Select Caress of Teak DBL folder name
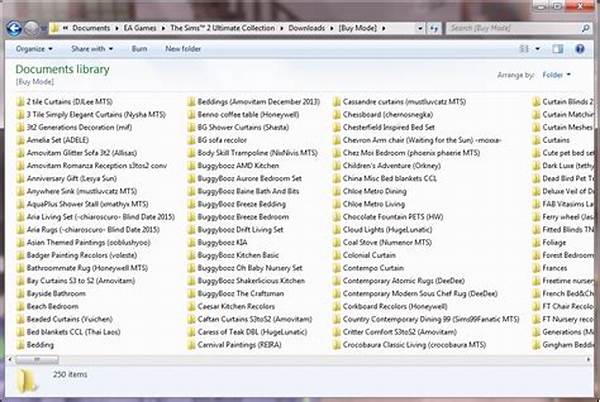Screen dimensions: 600x402 [252, 332]
